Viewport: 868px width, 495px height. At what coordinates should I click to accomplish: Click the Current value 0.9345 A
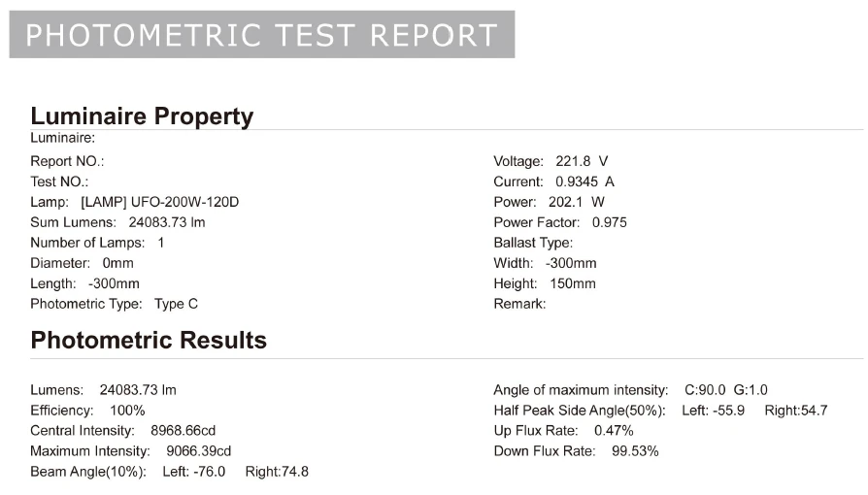pos(584,181)
